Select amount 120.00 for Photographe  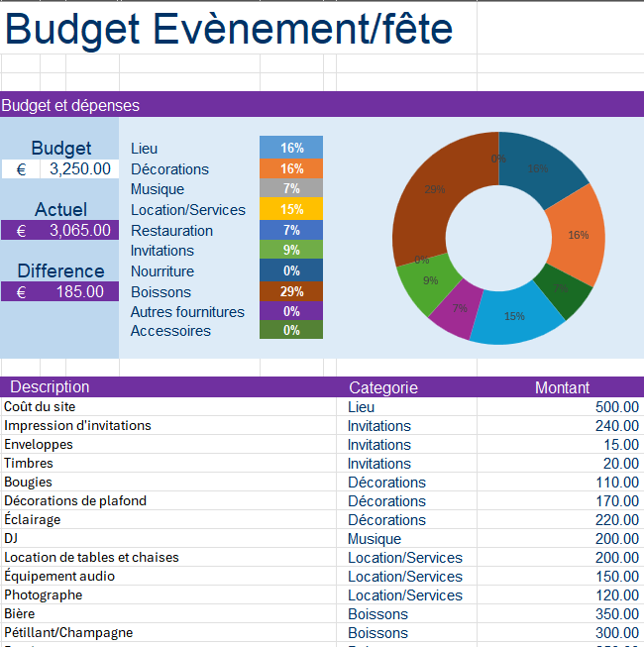point(560,595)
